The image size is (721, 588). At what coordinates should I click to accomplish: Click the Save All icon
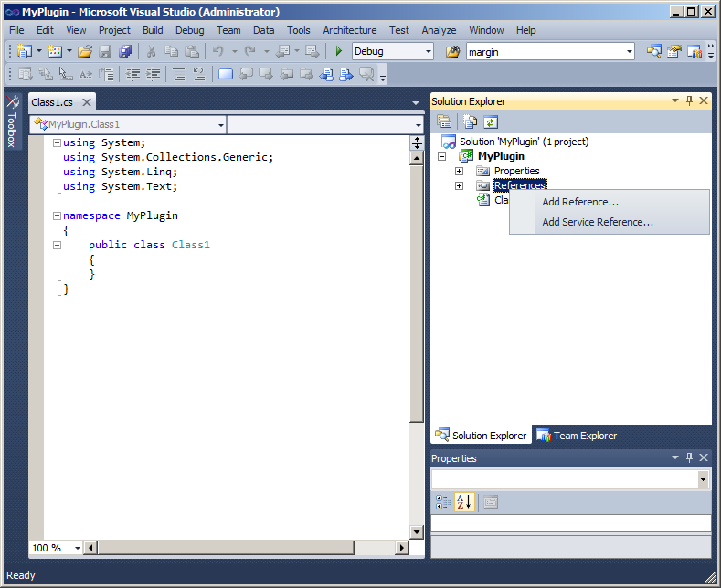[125, 51]
